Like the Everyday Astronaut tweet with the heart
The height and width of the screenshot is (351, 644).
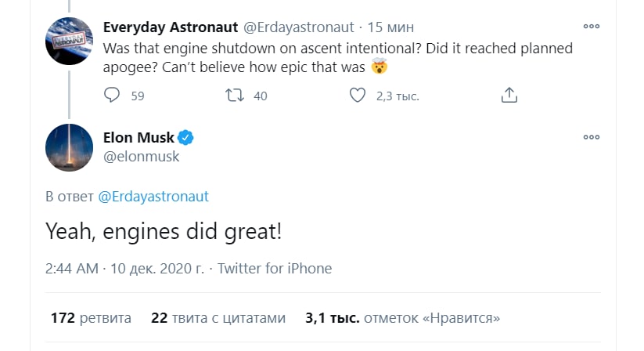click(358, 96)
